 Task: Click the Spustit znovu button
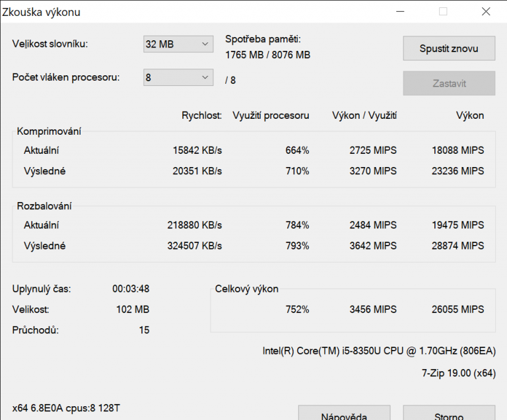click(x=449, y=48)
